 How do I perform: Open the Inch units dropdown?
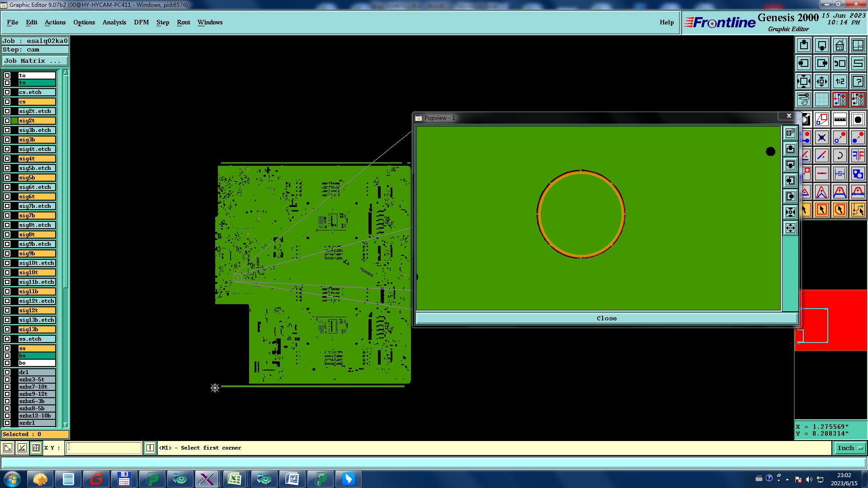[x=850, y=448]
